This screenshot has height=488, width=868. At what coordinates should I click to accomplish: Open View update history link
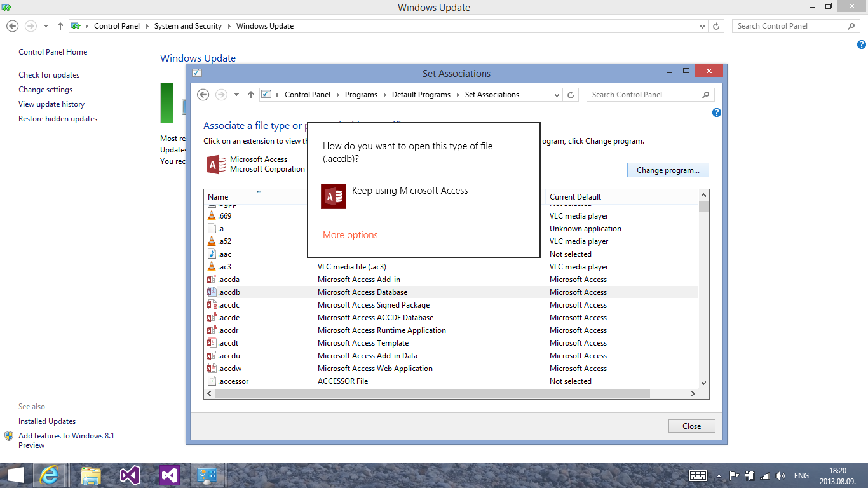point(51,104)
